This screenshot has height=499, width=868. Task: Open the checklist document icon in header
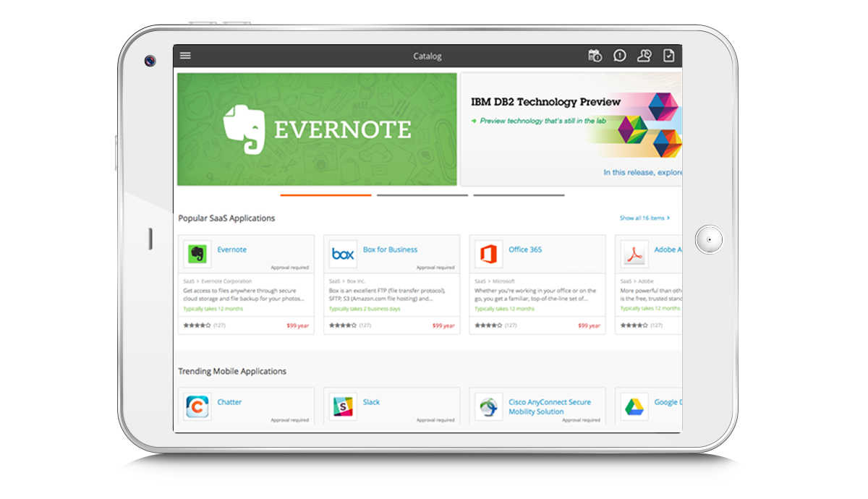669,56
